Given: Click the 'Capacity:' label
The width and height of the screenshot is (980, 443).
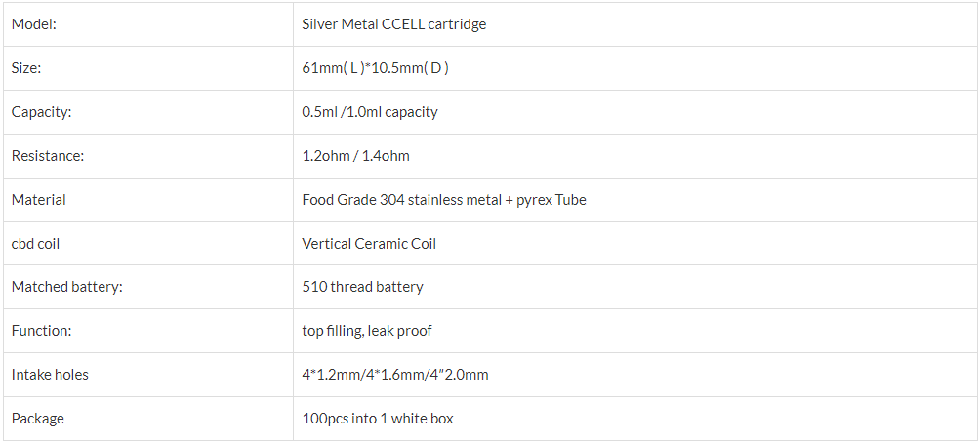Looking at the screenshot, I should [42, 112].
